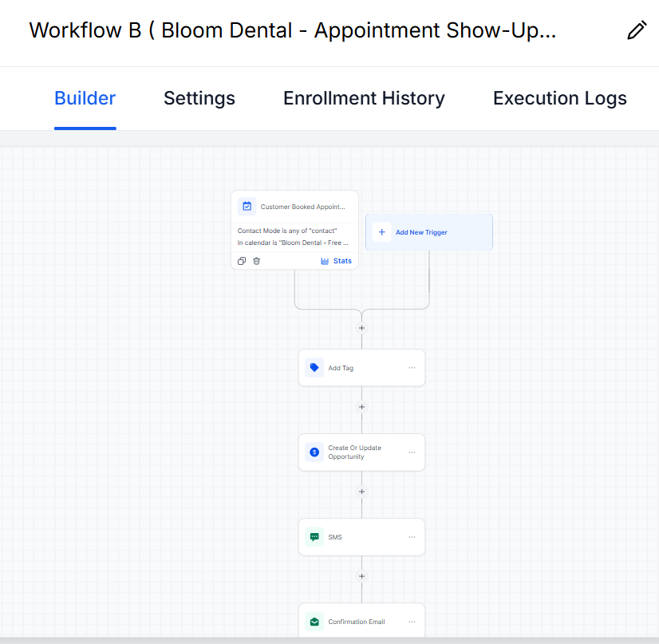Open the Execution Logs tab
Image resolution: width=659 pixels, height=644 pixels.
click(560, 98)
